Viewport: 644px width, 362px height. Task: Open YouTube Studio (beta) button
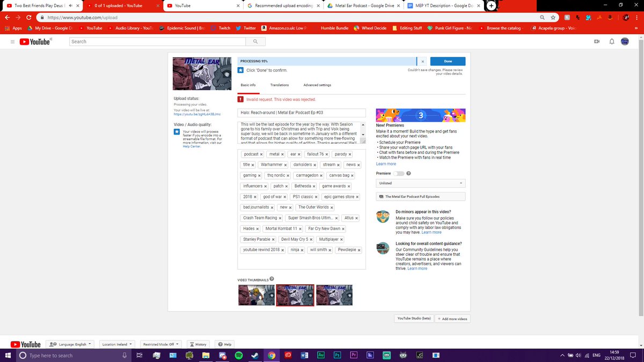[x=414, y=319]
